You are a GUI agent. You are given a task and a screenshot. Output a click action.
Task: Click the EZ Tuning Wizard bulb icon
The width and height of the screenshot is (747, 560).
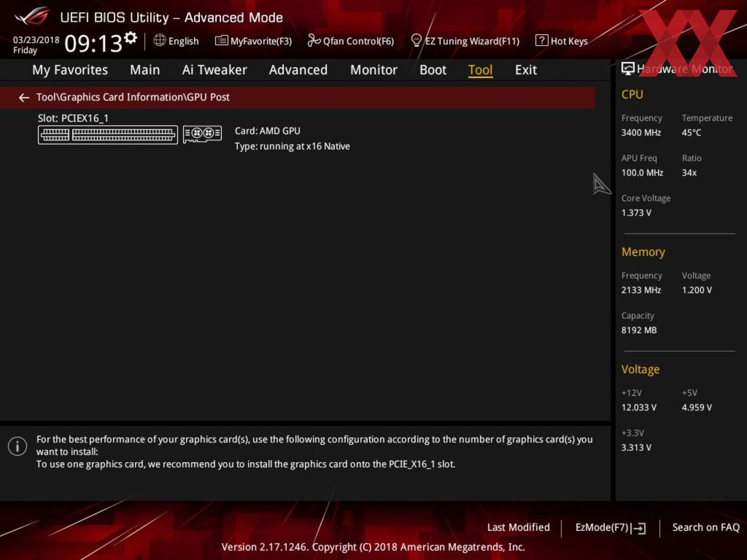tap(416, 40)
